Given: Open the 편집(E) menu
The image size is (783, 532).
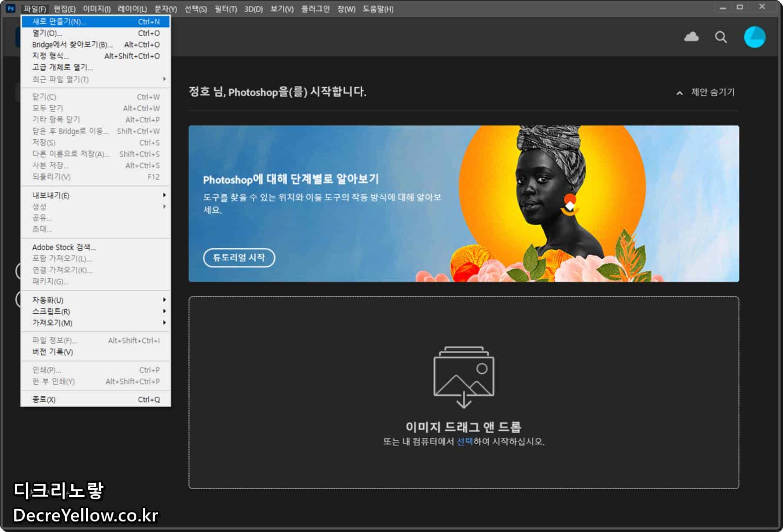Looking at the screenshot, I should [64, 9].
